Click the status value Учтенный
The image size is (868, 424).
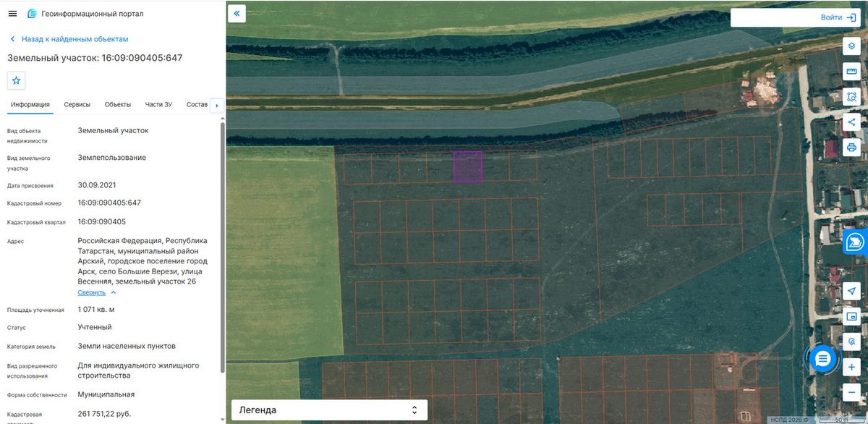click(x=95, y=328)
